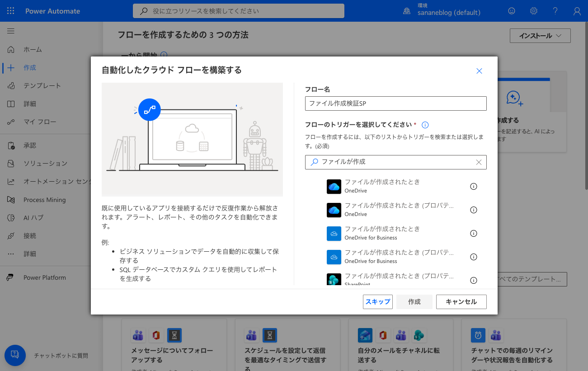588x371 pixels.
Task: Select OneDrive ファイルが作成されたとき (プロパテ… trigger
Action: click(x=395, y=210)
